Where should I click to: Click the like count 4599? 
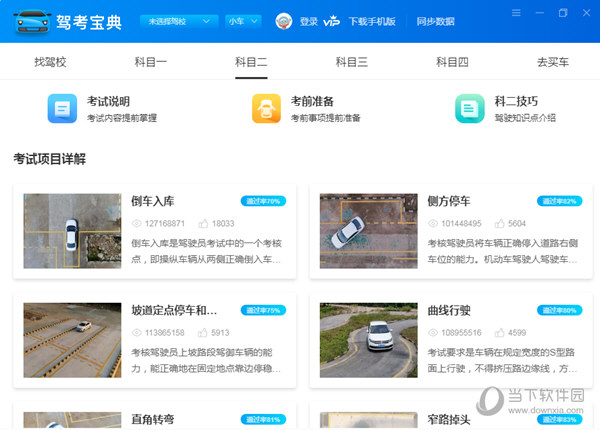click(x=517, y=333)
